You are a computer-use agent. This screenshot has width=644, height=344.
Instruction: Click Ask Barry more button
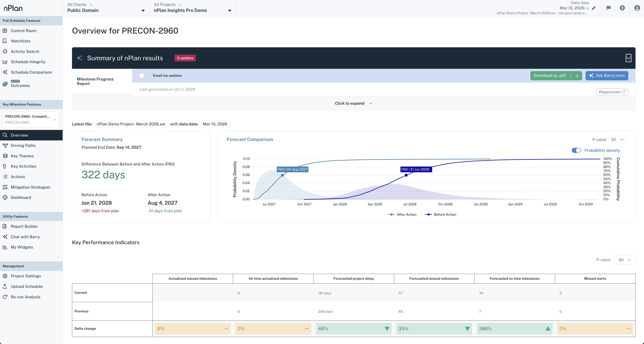(x=607, y=76)
